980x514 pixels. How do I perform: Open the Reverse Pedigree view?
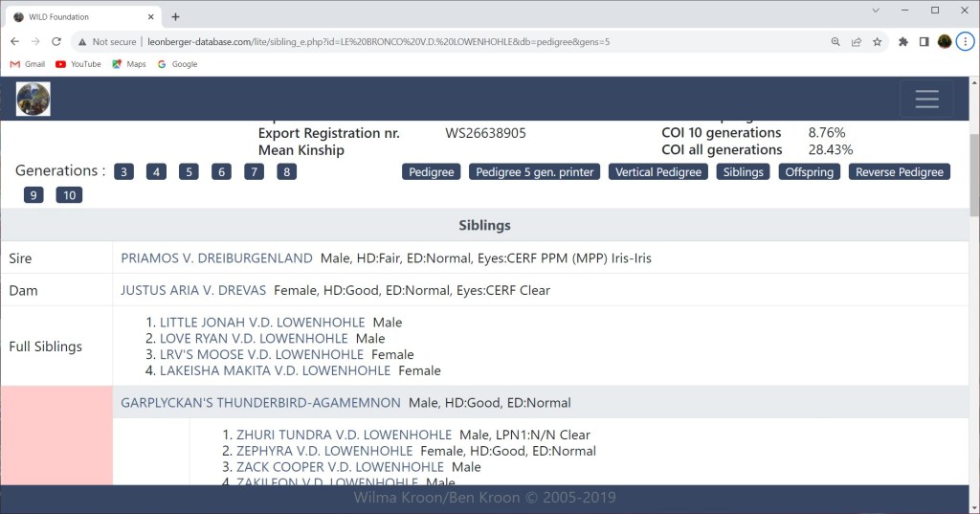tap(899, 172)
